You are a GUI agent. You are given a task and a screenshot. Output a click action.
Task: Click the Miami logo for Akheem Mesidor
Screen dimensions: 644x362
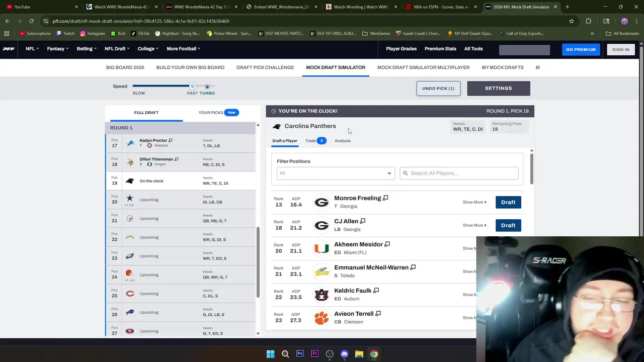coord(321,248)
